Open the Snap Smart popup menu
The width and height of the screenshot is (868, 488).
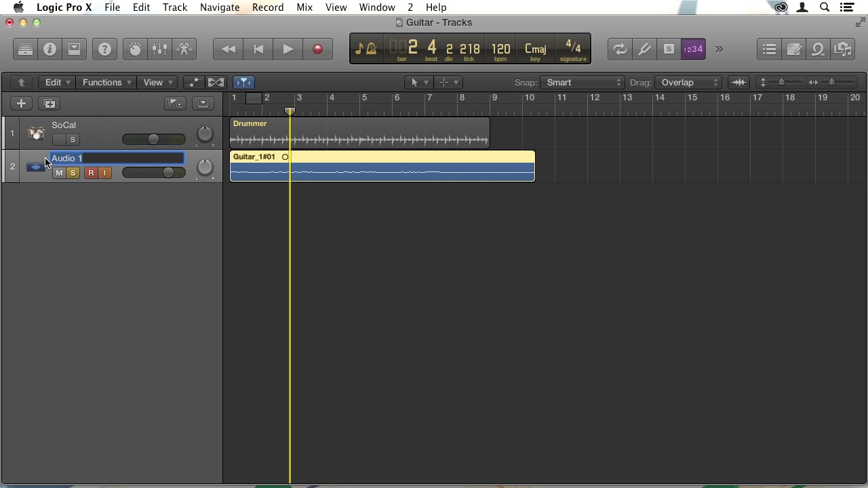point(583,83)
